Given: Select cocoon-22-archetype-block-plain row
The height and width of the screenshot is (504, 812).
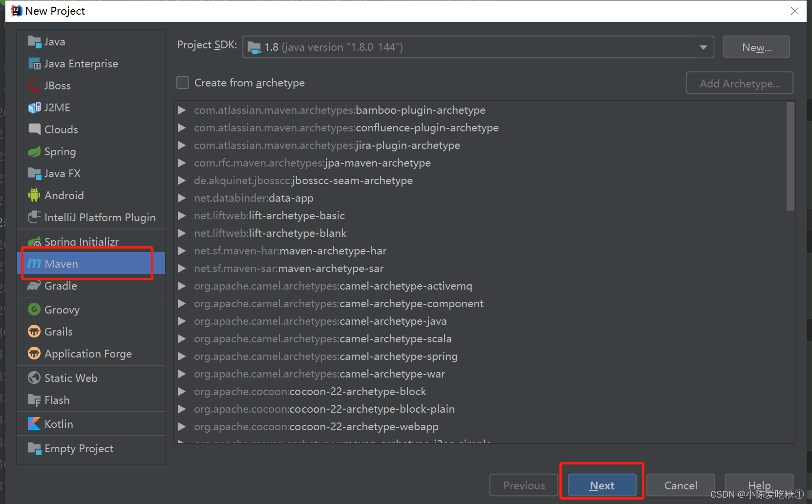Looking at the screenshot, I should tap(484, 409).
